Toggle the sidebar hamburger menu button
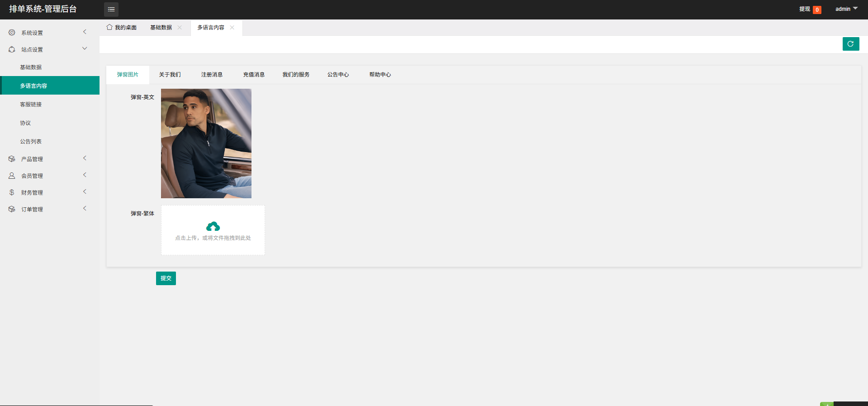Viewport: 868px width, 406px height. [111, 10]
